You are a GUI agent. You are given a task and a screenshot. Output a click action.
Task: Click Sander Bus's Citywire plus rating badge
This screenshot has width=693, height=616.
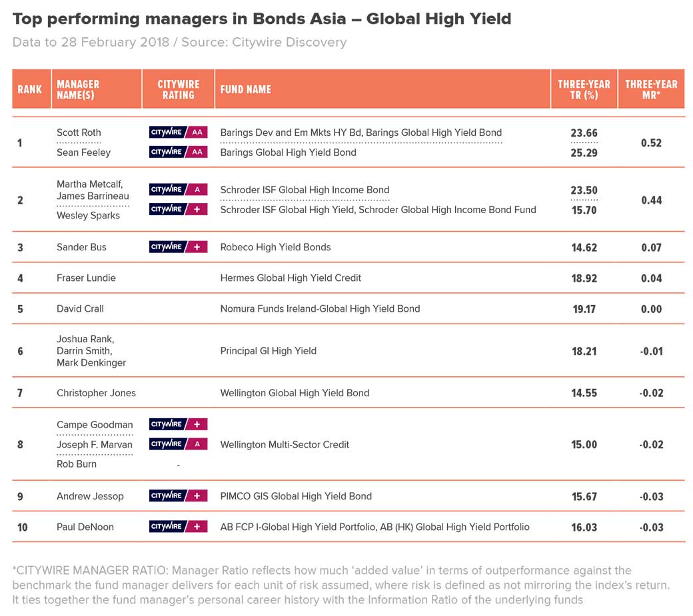point(178,247)
